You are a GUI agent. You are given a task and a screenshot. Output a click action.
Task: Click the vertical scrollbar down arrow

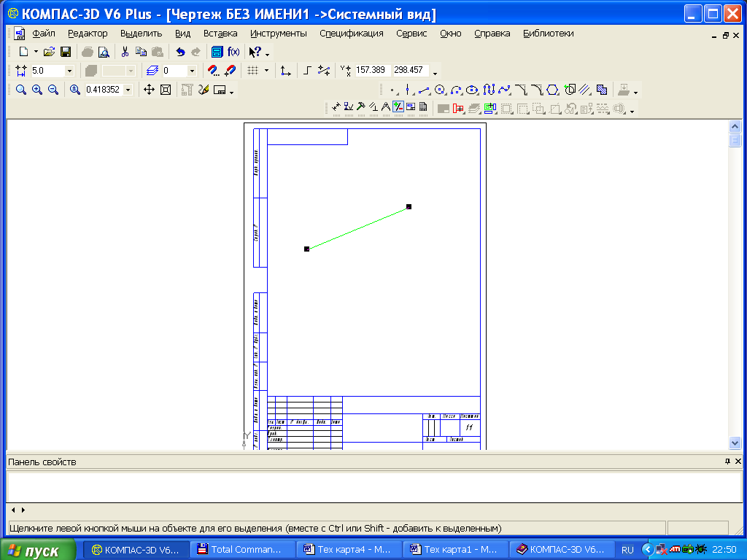click(x=735, y=443)
